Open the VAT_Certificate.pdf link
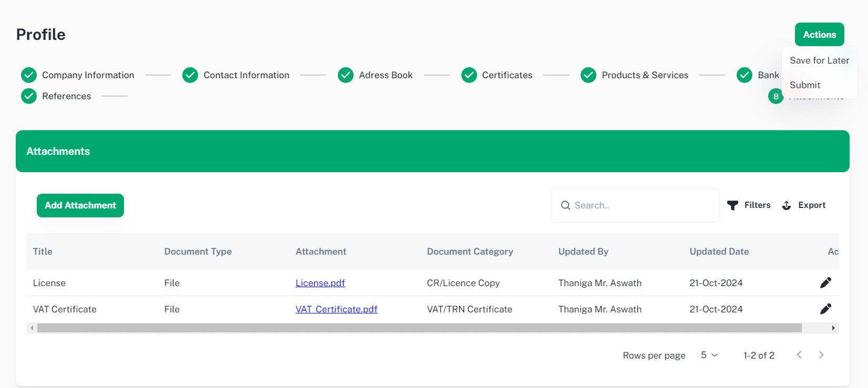The image size is (868, 388). 336,309
